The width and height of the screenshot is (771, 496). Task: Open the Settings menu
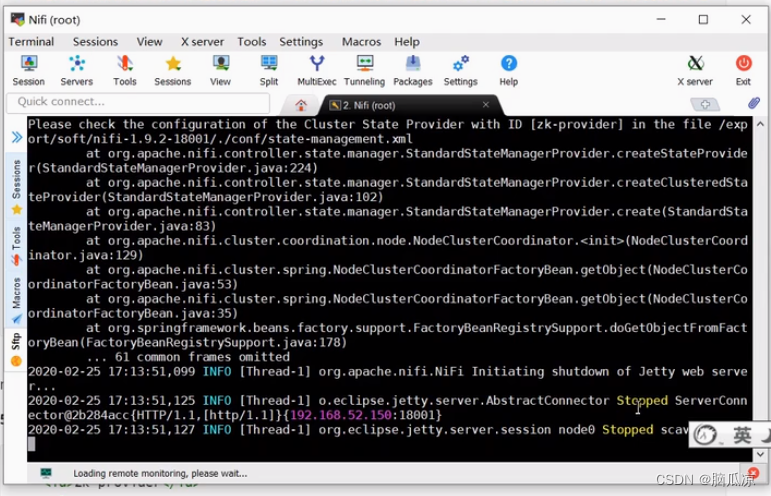[x=301, y=42]
